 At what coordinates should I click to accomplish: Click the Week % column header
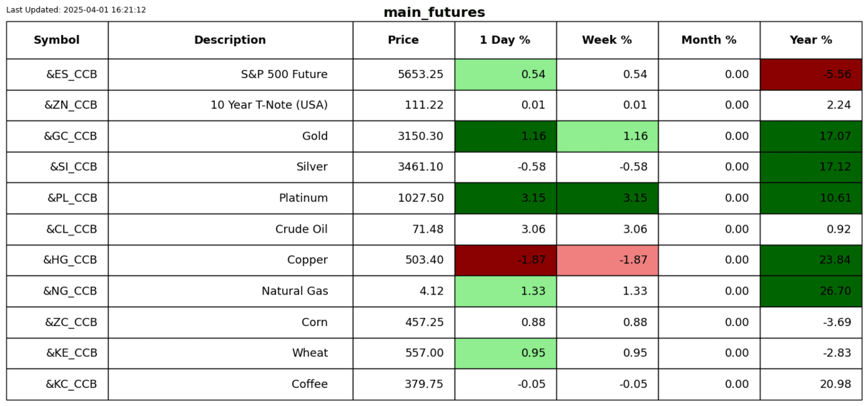[607, 40]
